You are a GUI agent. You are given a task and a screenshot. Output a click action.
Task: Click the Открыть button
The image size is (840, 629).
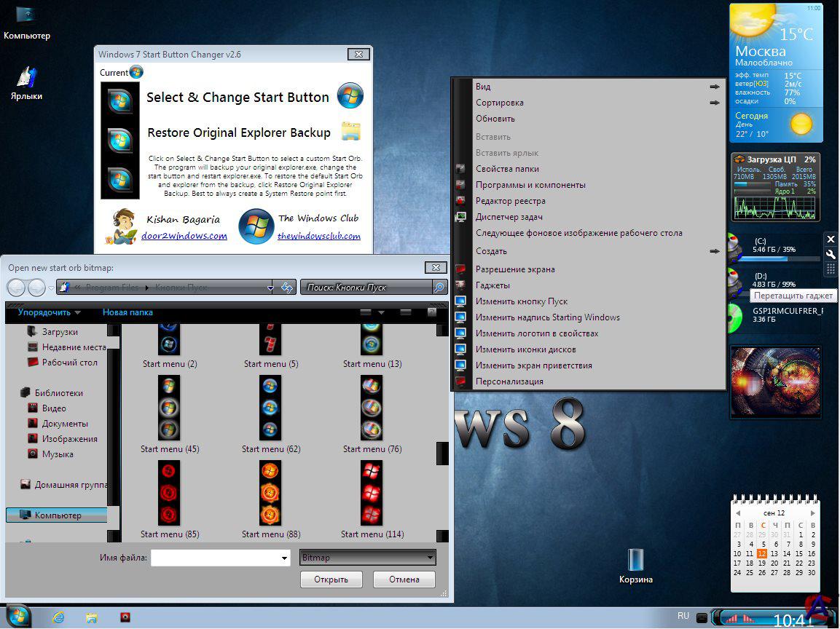(x=331, y=579)
